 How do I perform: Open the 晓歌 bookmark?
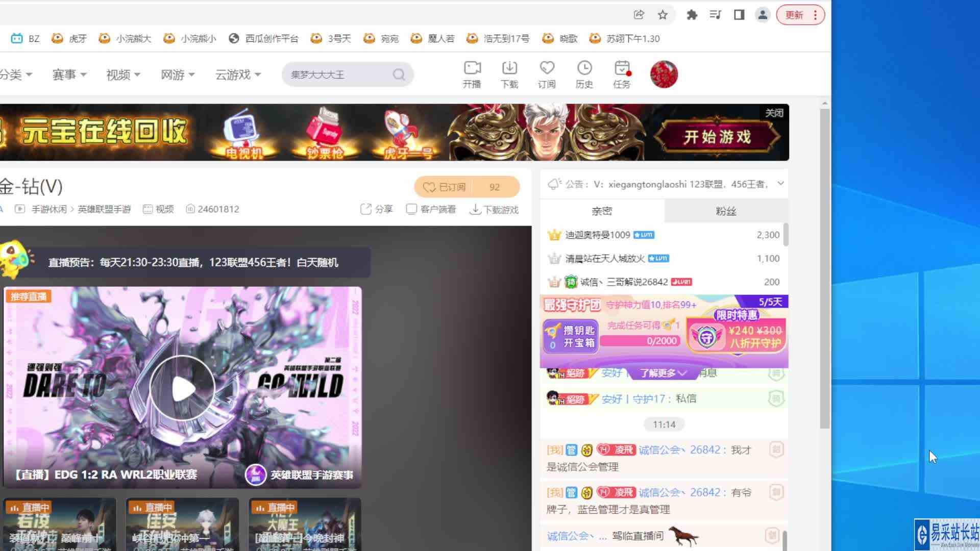(560, 38)
